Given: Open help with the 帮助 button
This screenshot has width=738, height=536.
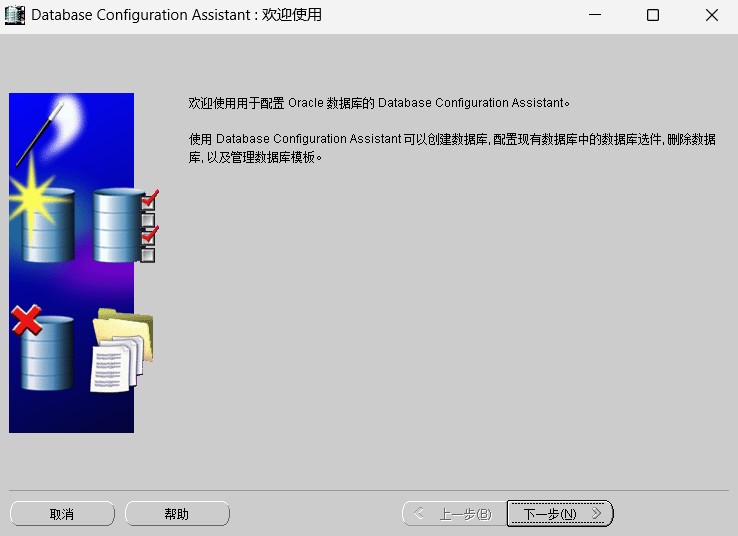Looking at the screenshot, I should pos(177,513).
